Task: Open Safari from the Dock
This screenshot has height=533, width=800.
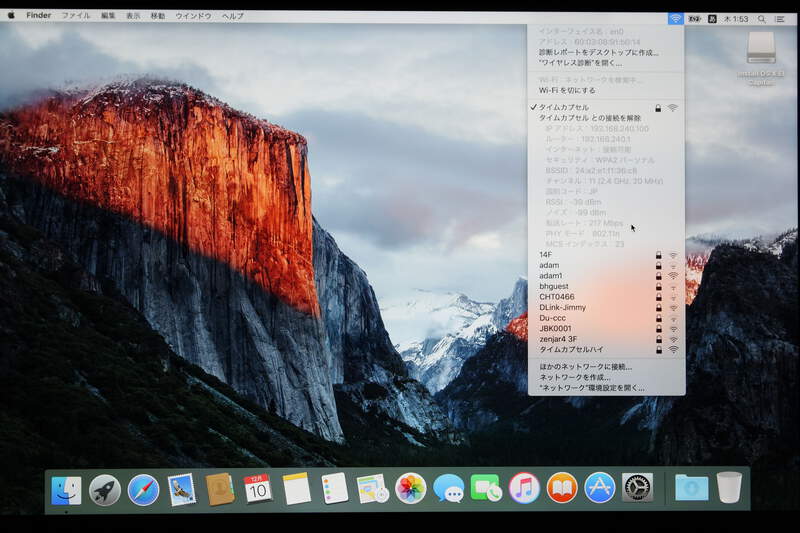Action: pos(143,489)
